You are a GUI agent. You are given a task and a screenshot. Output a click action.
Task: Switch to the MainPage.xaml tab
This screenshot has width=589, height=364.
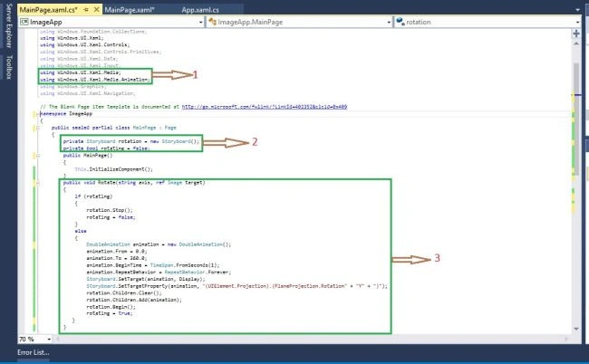130,10
